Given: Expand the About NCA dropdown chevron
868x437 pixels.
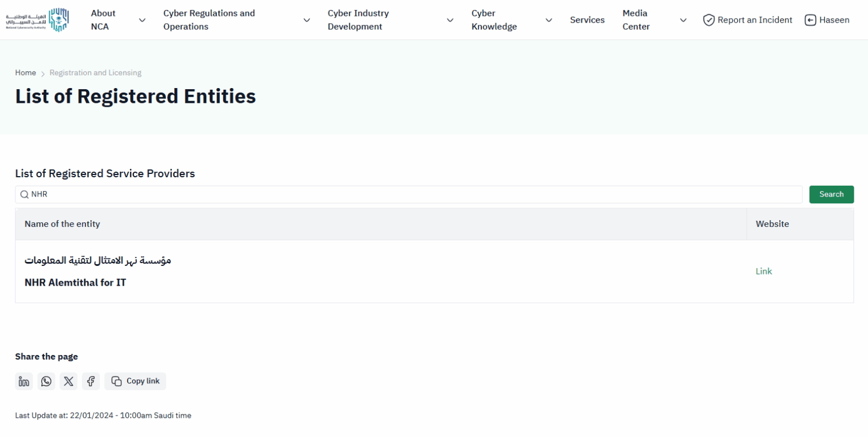Looking at the screenshot, I should (142, 20).
